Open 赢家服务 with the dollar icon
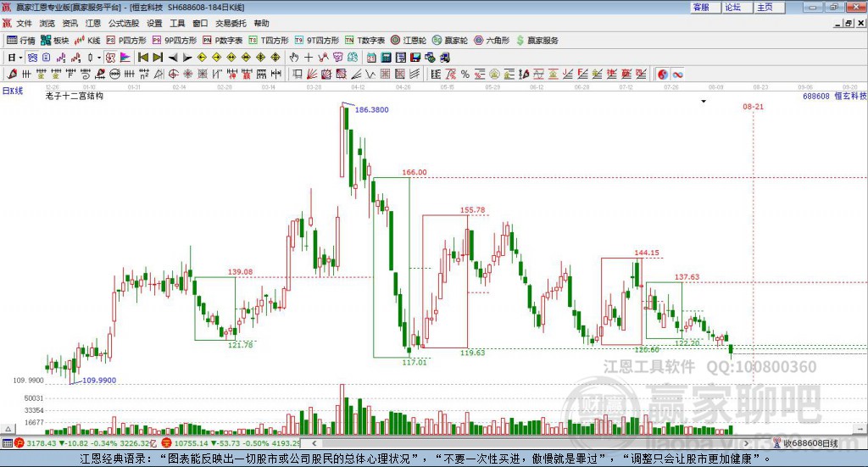 pos(537,41)
